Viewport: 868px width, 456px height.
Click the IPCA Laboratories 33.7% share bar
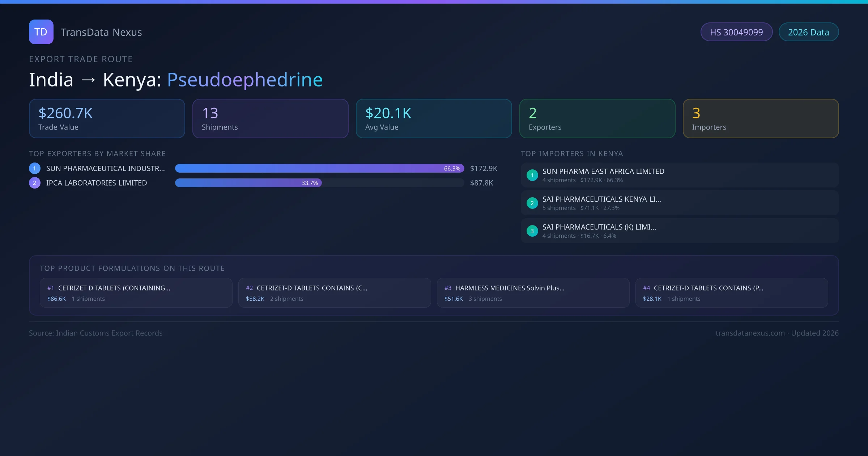coord(248,183)
